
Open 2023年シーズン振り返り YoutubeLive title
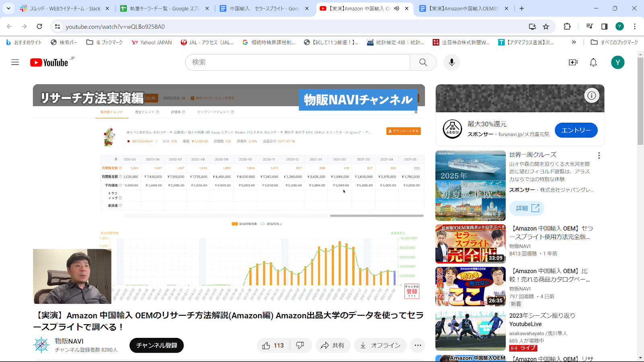pyautogui.click(x=542, y=320)
